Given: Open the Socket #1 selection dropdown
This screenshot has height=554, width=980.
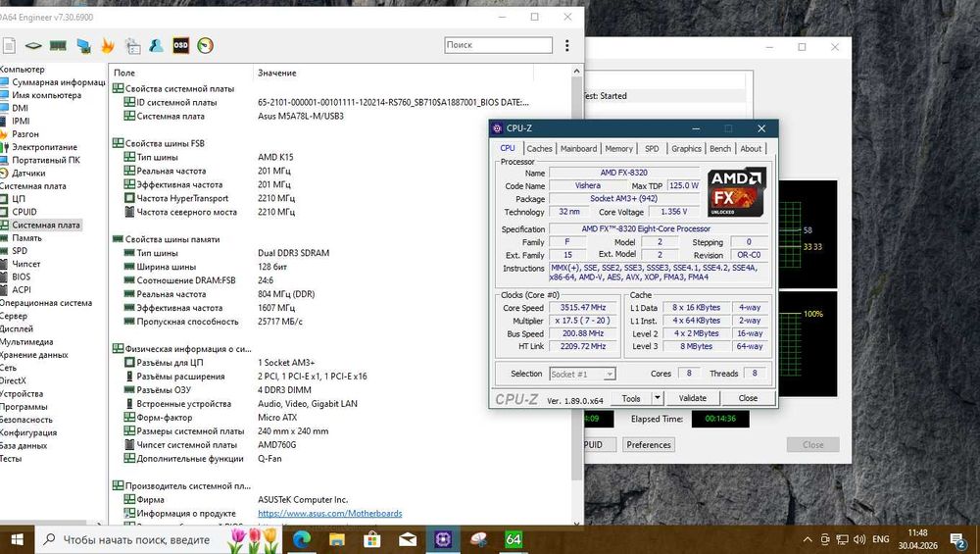Looking at the screenshot, I should pos(582,374).
